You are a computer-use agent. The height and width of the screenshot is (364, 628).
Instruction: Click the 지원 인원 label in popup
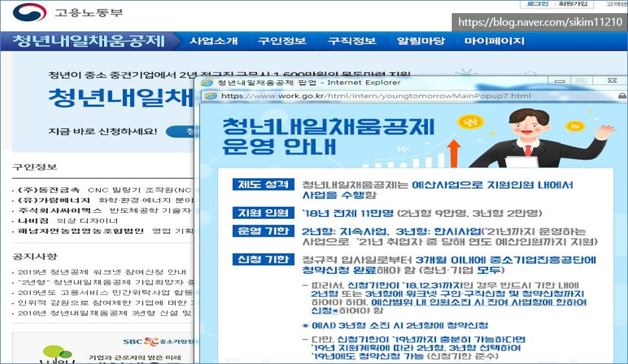pyautogui.click(x=264, y=213)
